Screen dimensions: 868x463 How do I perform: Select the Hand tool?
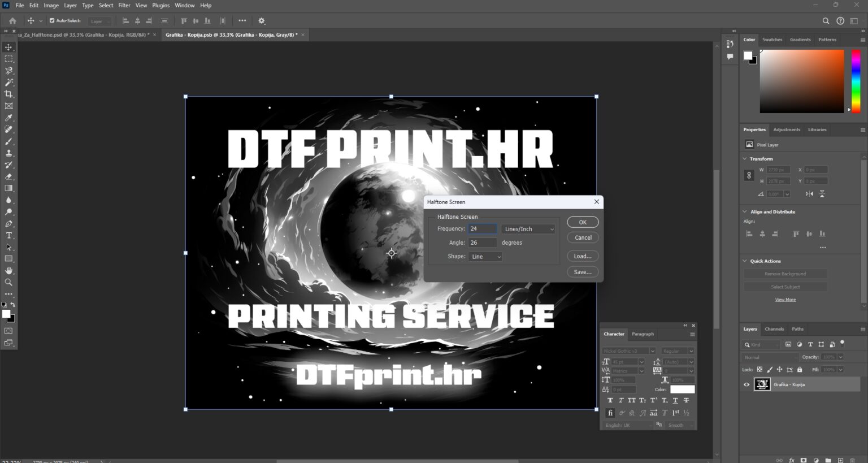(8, 270)
